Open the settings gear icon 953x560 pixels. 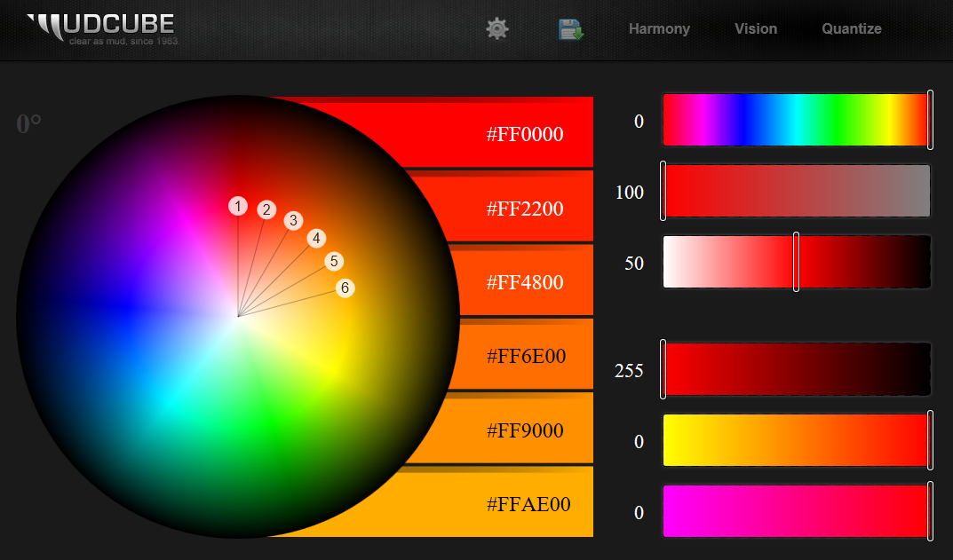[497, 28]
